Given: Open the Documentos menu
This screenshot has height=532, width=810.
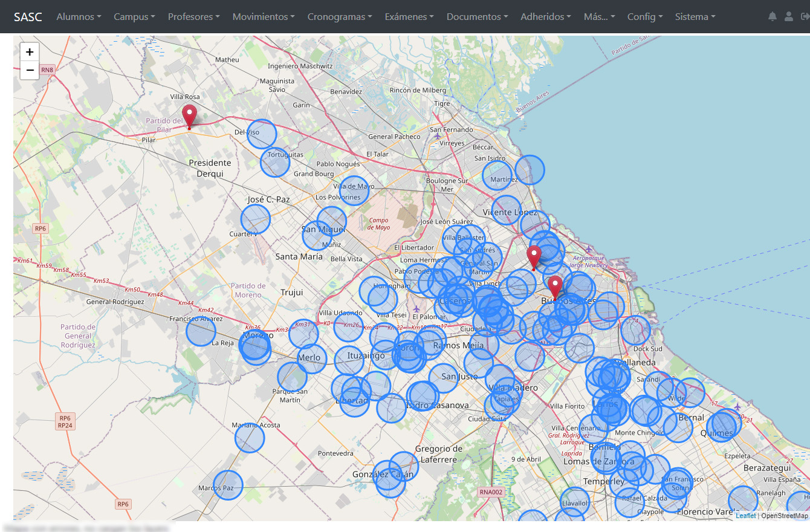Looking at the screenshot, I should 477,17.
